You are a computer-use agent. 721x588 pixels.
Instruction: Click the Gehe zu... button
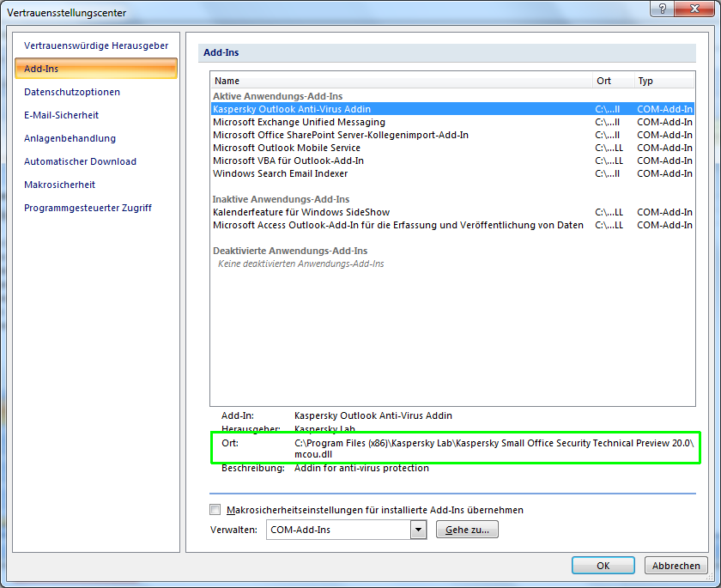coord(467,530)
